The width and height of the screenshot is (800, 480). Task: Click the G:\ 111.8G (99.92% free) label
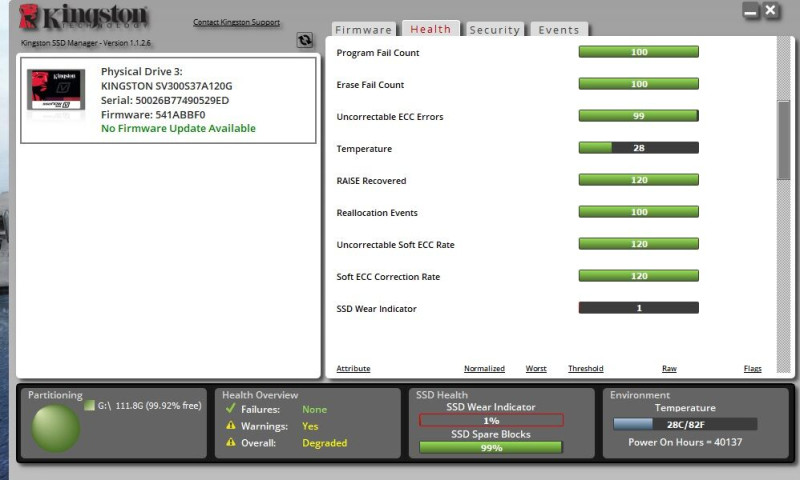click(149, 406)
